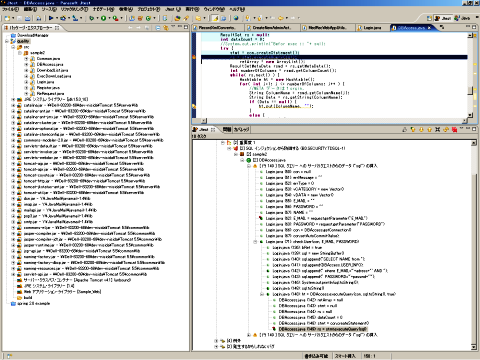Click the editor vertical scrollbar thumb
Screen dimensions: 480x360
click(x=470, y=90)
